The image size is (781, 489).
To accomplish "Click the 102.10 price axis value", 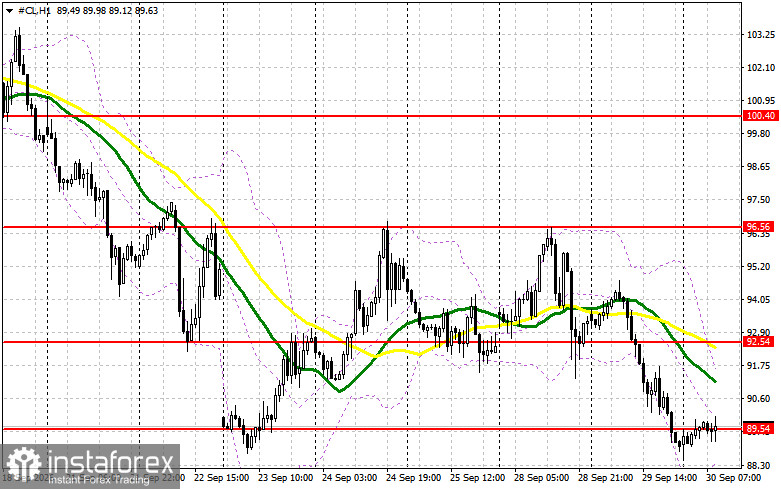I will (761, 68).
